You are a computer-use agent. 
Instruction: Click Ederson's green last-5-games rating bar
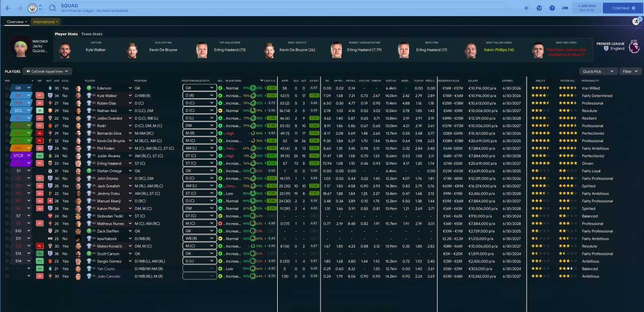click(x=271, y=88)
